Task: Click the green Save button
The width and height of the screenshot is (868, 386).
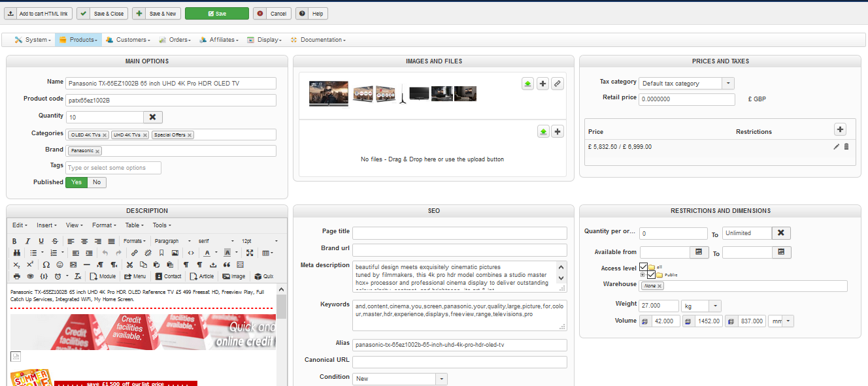Action: (x=217, y=14)
